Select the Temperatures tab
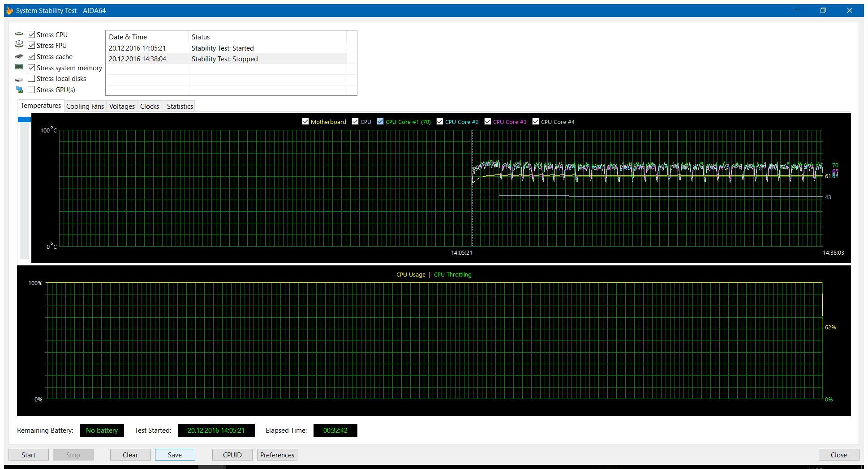 [x=41, y=106]
